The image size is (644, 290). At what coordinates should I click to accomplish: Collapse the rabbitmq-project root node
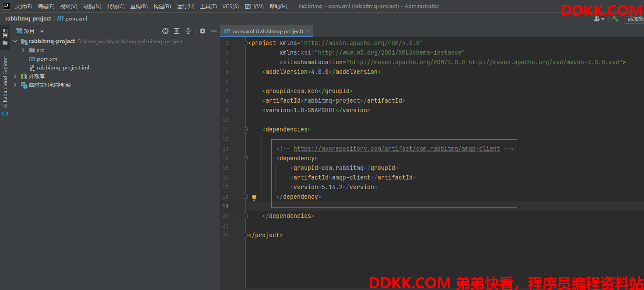[x=15, y=41]
